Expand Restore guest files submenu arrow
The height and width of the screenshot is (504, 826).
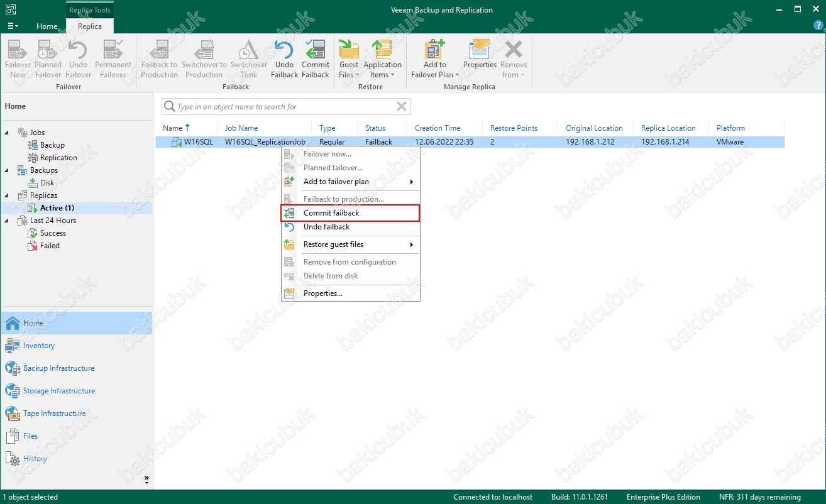412,244
